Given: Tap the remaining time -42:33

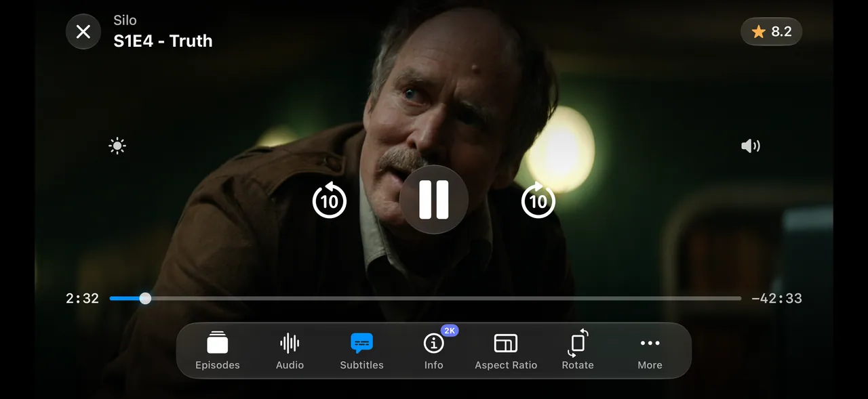Looking at the screenshot, I should pos(776,298).
